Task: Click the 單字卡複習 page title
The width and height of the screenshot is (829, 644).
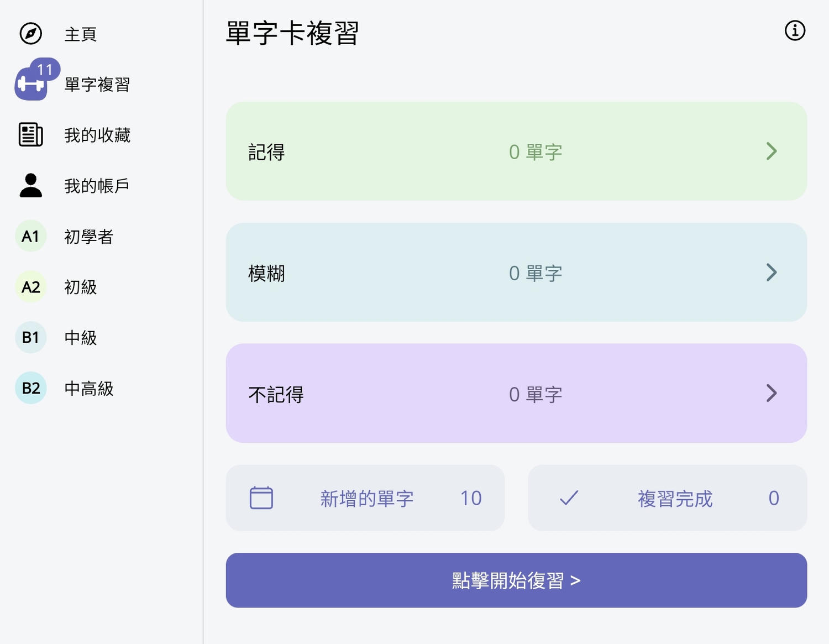Action: pos(293,33)
